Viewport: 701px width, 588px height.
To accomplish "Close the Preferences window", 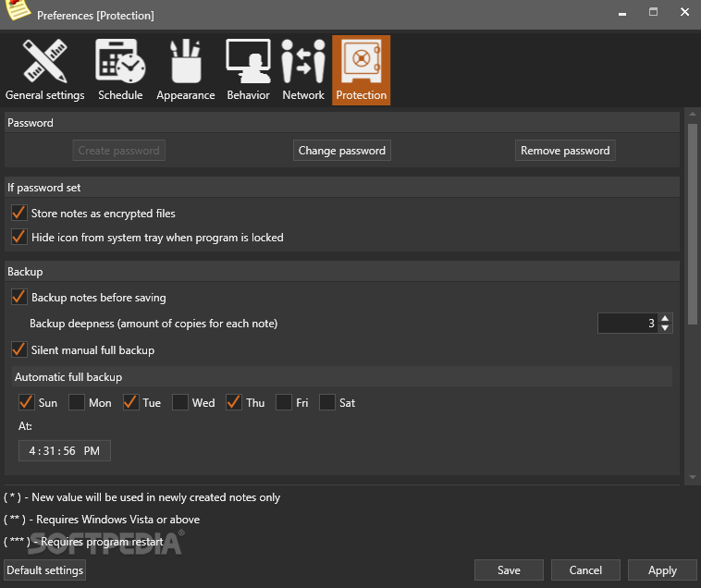I will tap(684, 12).
